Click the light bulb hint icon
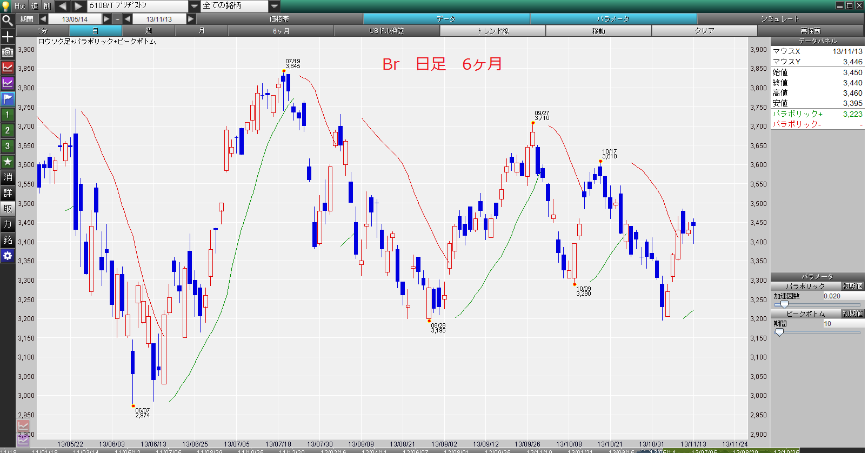 pos(6,6)
